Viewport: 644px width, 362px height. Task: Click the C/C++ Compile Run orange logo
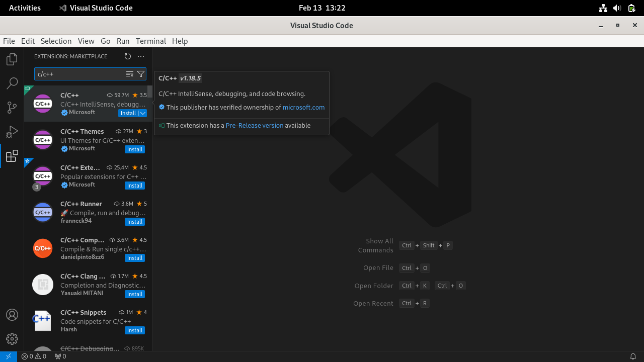click(x=43, y=248)
